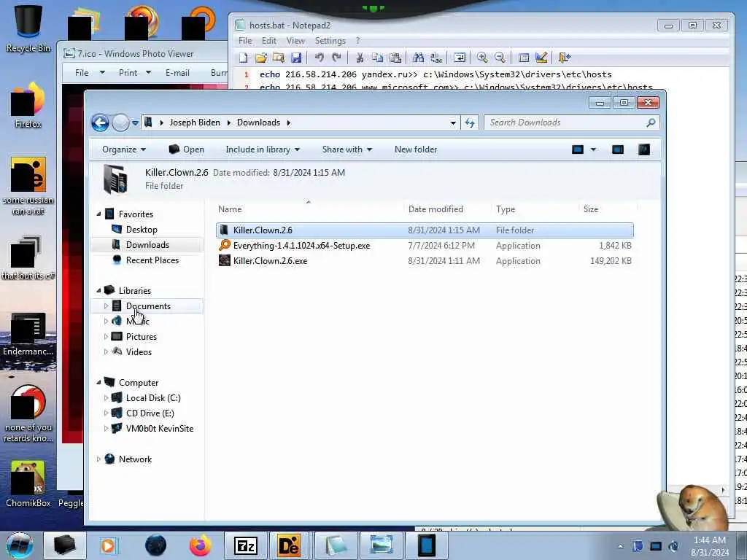Open media player taskbar icon
This screenshot has height=560, width=747.
click(108, 545)
